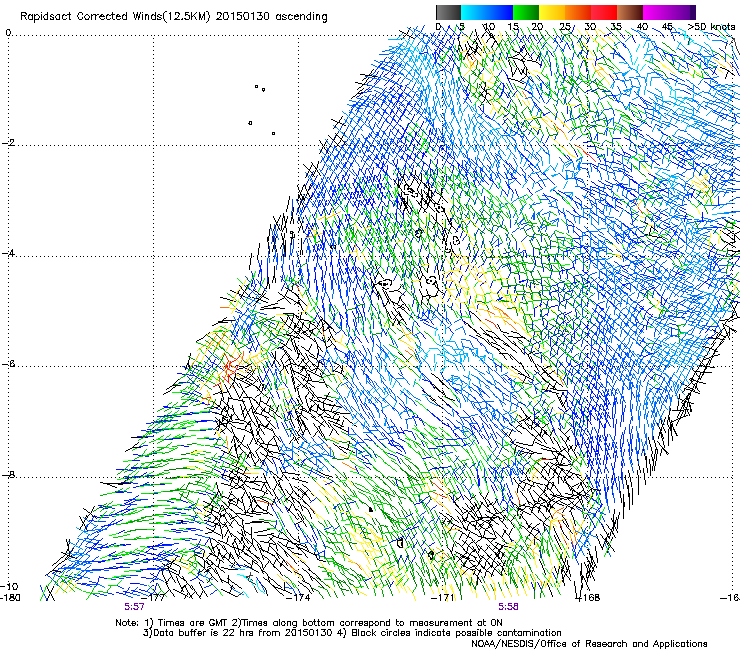
Task: Click the red 30-35 knots legend color
Action: (x=604, y=12)
